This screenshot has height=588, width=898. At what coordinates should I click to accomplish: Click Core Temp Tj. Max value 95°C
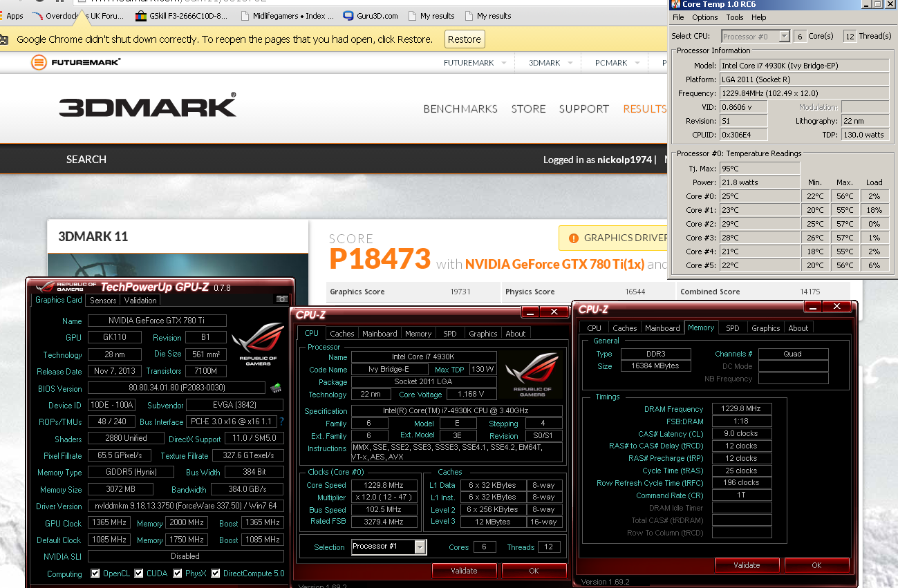coord(760,169)
